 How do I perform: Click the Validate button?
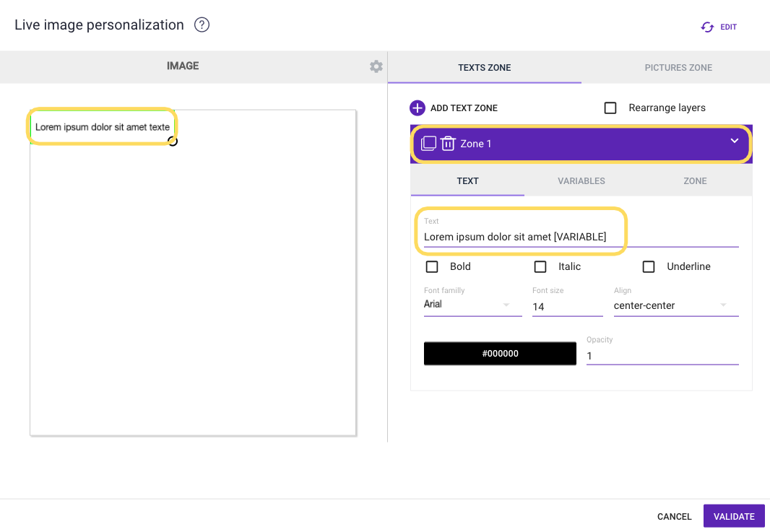[x=734, y=516]
